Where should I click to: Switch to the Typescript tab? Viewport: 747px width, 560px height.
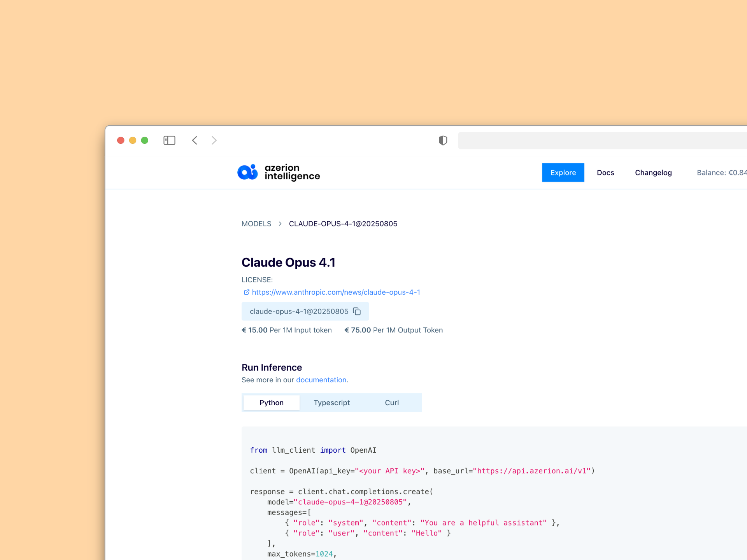(x=332, y=402)
